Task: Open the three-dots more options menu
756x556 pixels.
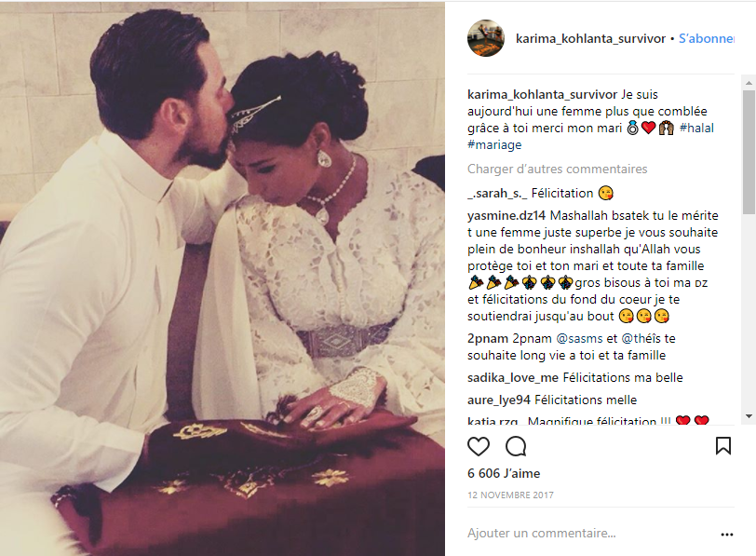Action: point(726,535)
